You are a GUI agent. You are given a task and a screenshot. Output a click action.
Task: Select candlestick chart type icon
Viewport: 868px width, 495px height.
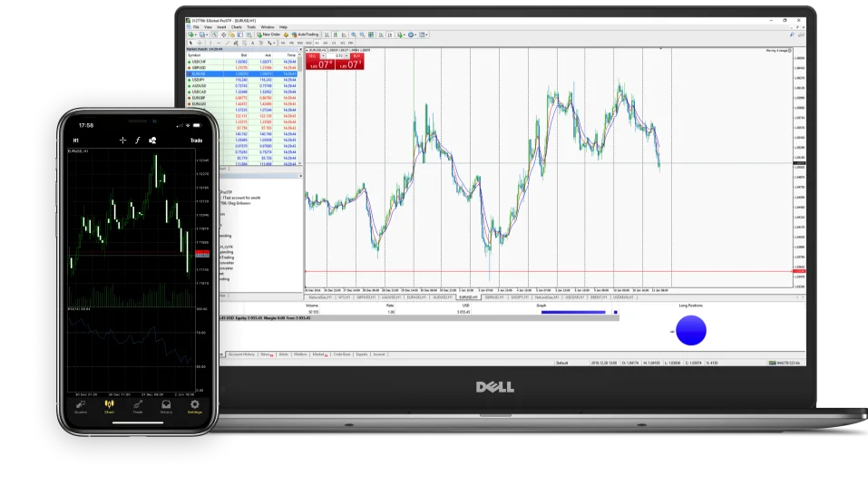[x=336, y=34]
